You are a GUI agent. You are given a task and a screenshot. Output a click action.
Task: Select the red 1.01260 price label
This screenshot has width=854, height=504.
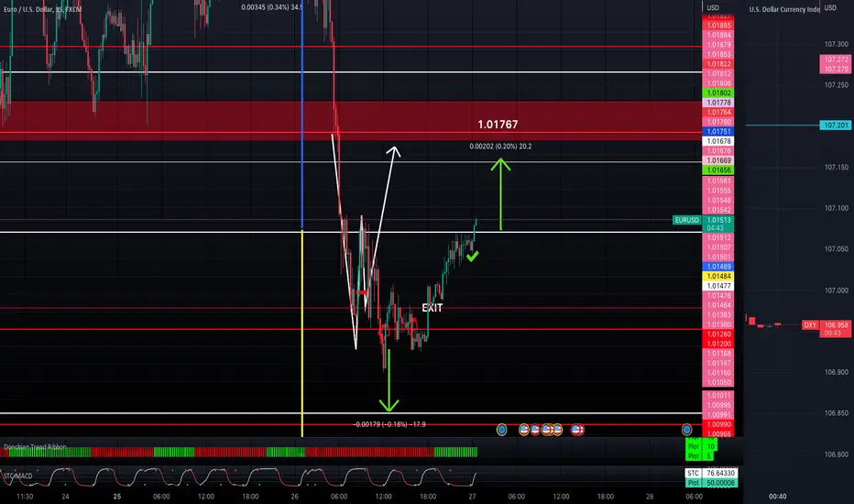tap(718, 334)
